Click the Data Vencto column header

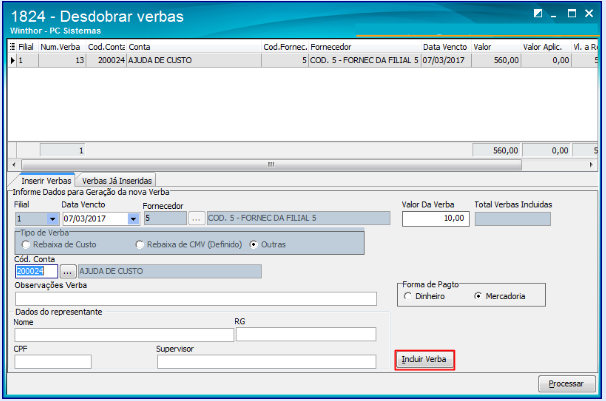pyautogui.click(x=446, y=47)
